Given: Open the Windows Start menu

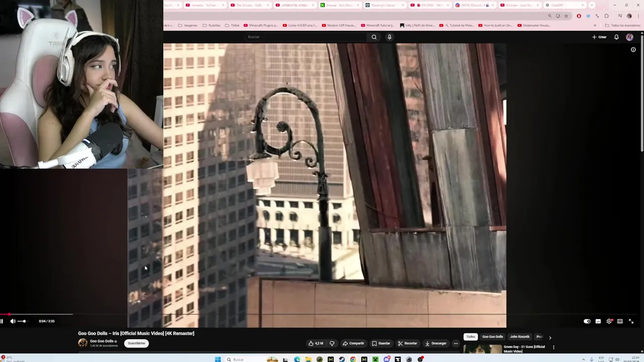Looking at the screenshot, I should pos(218,359).
